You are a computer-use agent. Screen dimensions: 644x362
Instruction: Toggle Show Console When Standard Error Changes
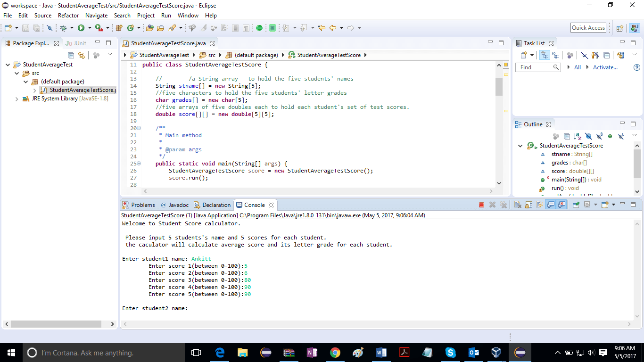pos(561,205)
